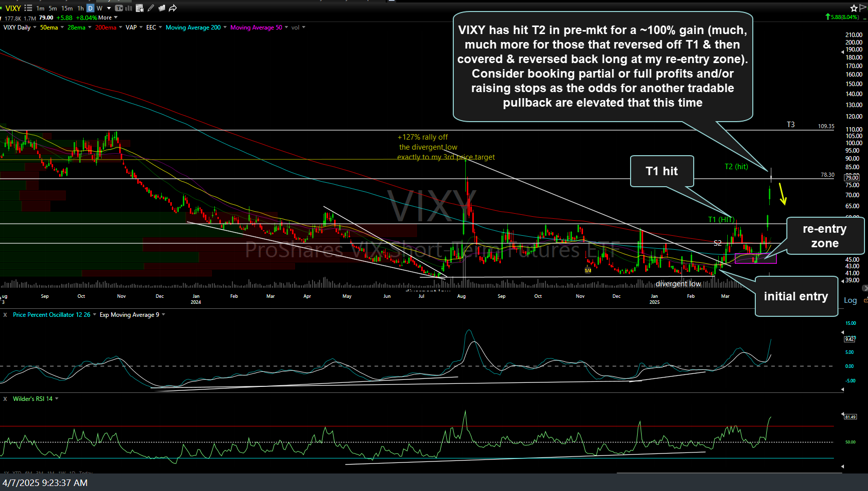Screen dimensions: 868x491
Task: Open the chart notes folder icon
Action: coord(162,8)
